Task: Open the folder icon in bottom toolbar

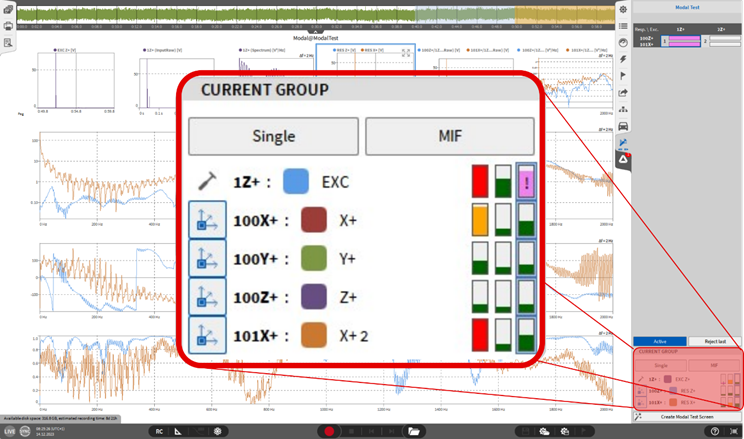Action: coord(413,431)
